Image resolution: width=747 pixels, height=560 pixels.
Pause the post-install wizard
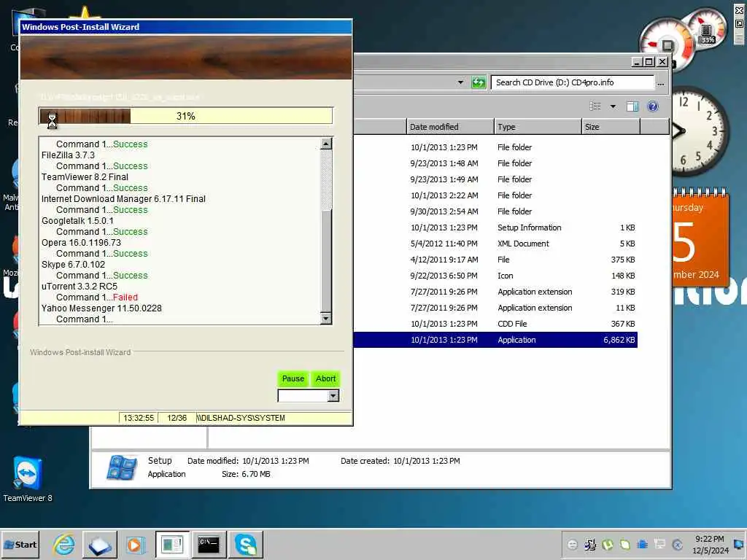(293, 378)
